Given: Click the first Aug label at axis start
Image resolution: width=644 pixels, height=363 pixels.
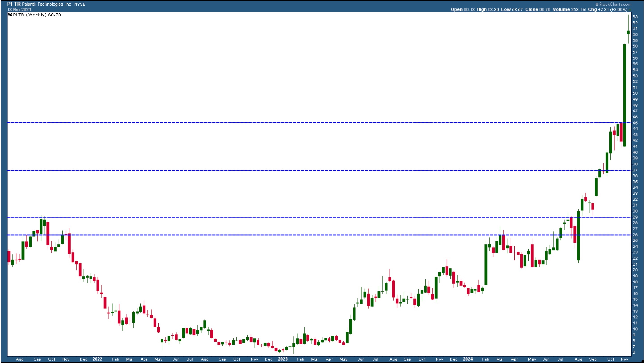Looking at the screenshot, I should coord(20,359).
